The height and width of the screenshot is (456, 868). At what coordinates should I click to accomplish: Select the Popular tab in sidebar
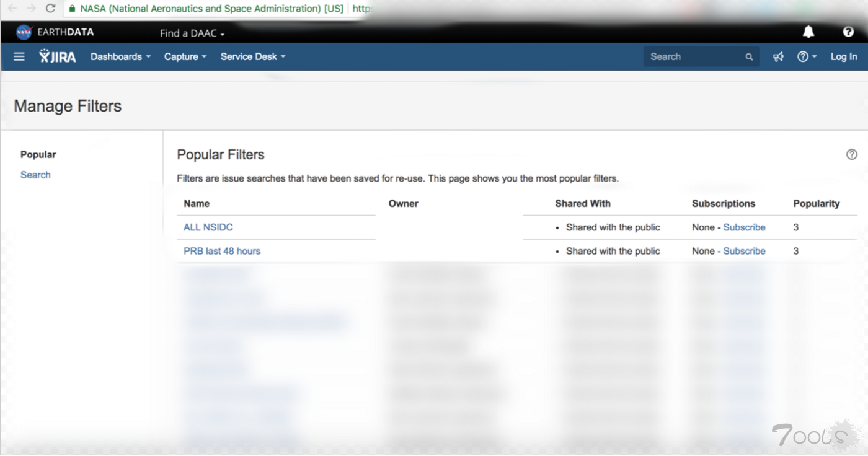pyautogui.click(x=38, y=154)
